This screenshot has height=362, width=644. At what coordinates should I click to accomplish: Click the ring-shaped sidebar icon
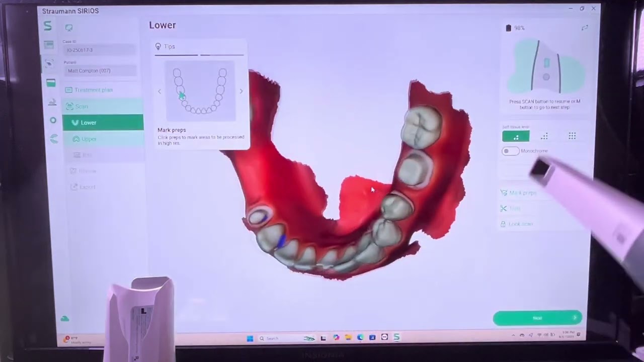click(53, 120)
